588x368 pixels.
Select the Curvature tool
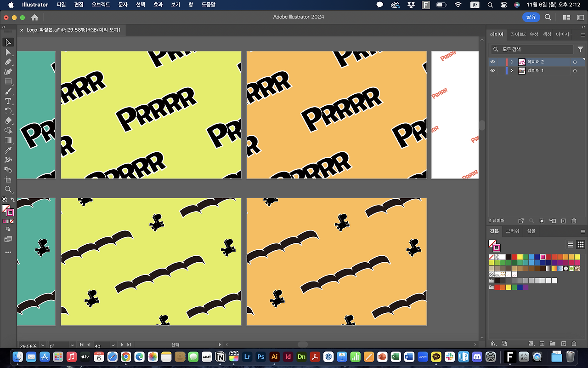click(x=8, y=72)
